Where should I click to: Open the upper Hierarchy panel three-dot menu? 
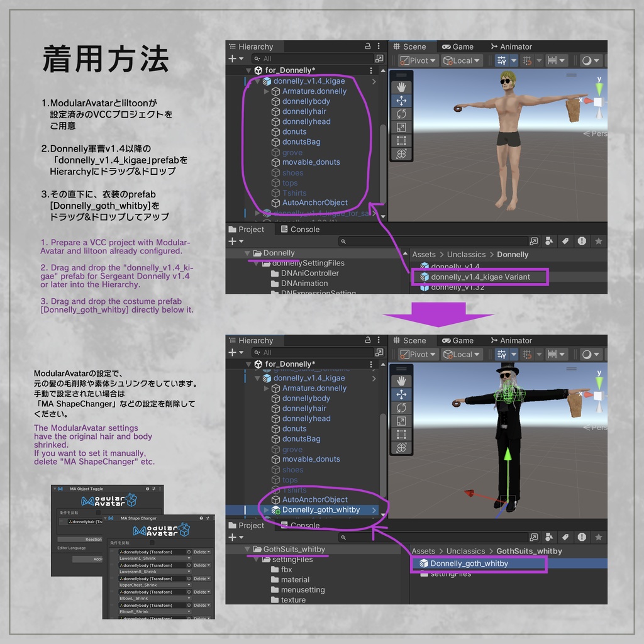(x=379, y=47)
